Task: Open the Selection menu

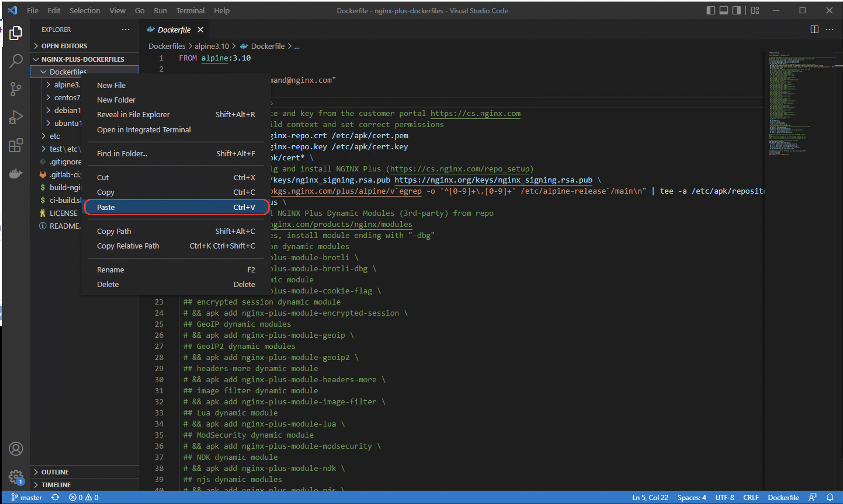Action: pyautogui.click(x=85, y=11)
